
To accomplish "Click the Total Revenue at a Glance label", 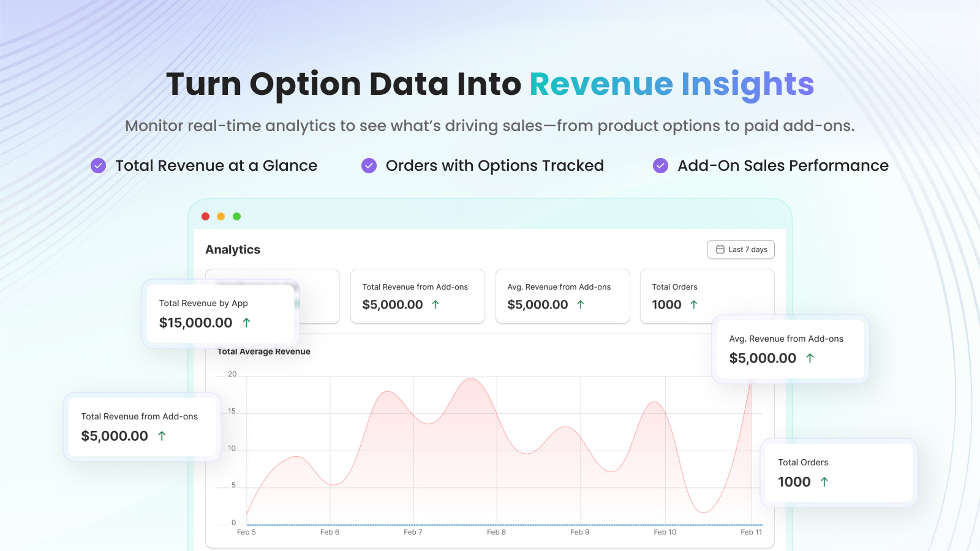I will [x=216, y=165].
